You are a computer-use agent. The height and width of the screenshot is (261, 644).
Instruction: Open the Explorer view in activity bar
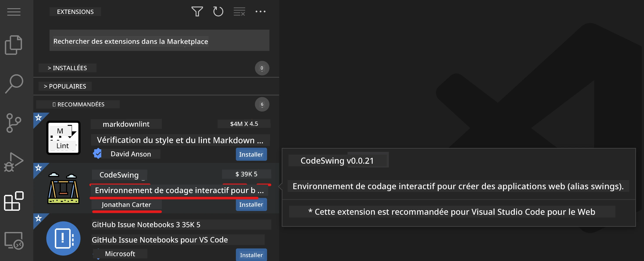pyautogui.click(x=13, y=45)
